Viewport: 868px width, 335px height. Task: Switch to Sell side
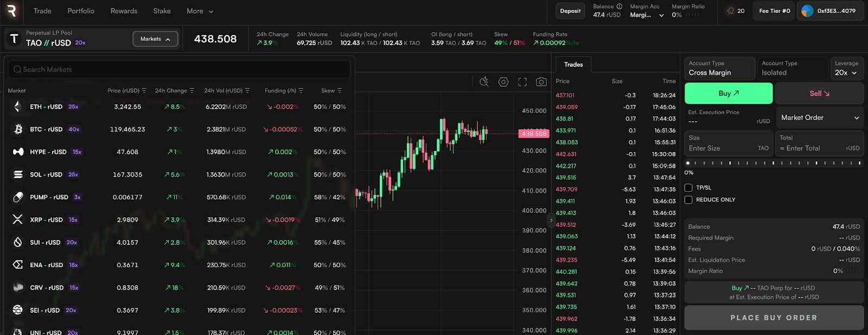pos(819,93)
